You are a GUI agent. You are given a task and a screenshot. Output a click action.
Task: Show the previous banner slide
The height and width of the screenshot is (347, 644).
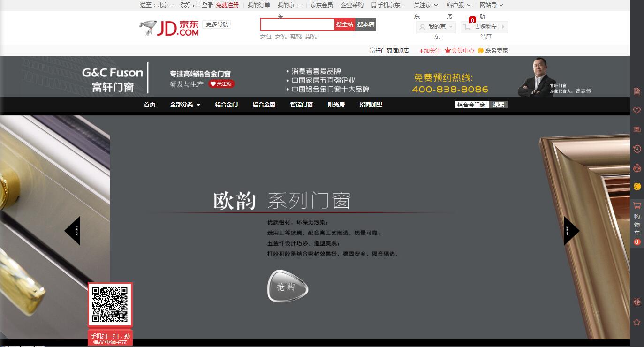(73, 230)
